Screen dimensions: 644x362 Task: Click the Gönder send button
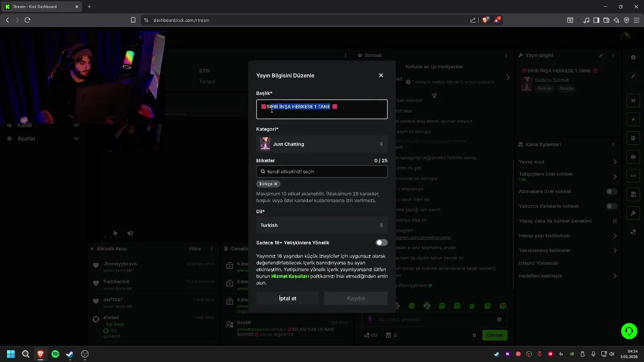[495, 335]
